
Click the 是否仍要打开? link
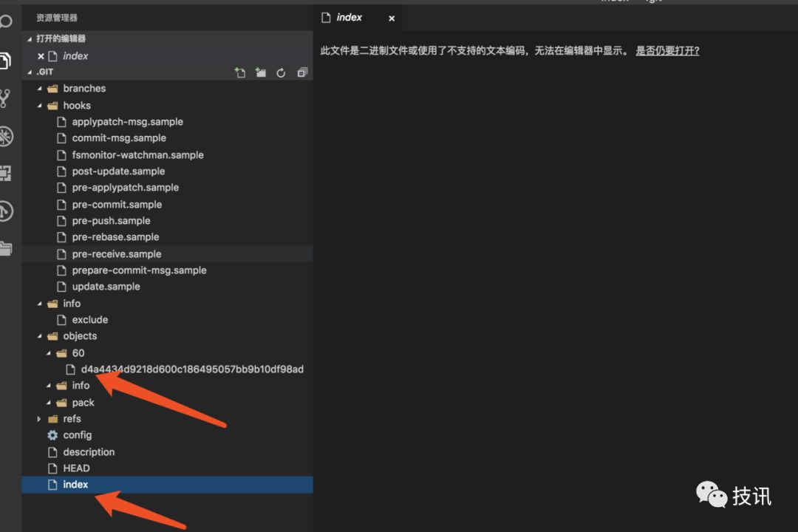[x=667, y=50]
